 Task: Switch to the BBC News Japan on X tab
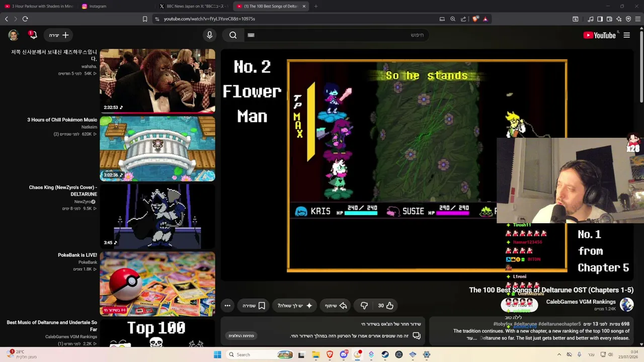pos(194,6)
